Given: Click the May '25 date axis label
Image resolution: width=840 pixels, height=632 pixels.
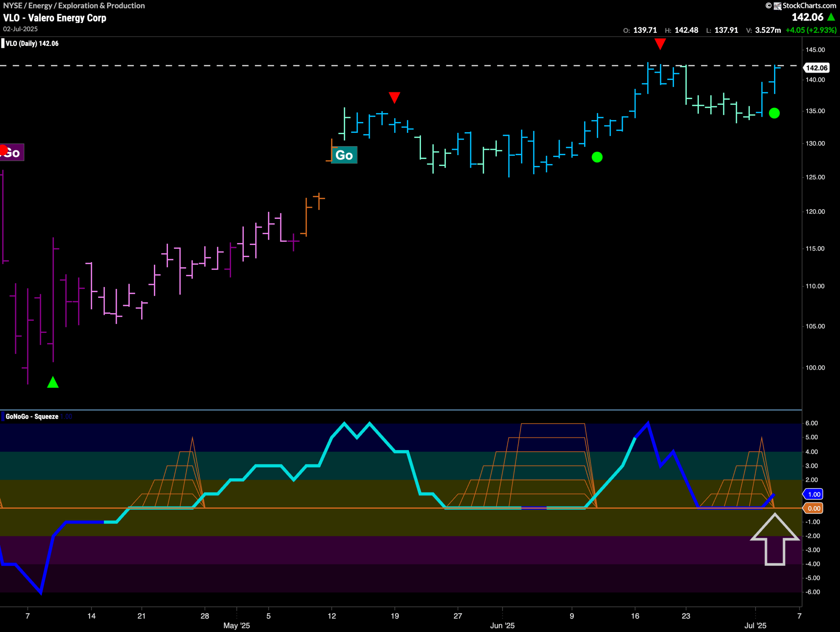Looking at the screenshot, I should [237, 625].
